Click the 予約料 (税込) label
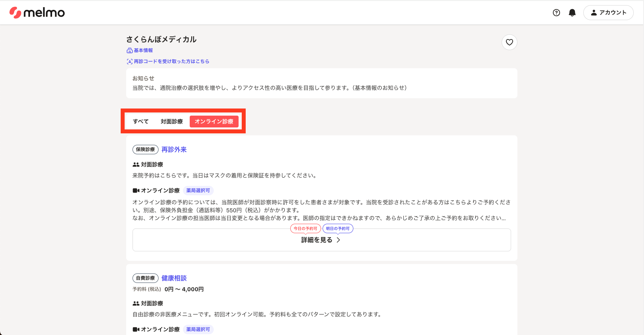The width and height of the screenshot is (644, 335). pos(147,289)
